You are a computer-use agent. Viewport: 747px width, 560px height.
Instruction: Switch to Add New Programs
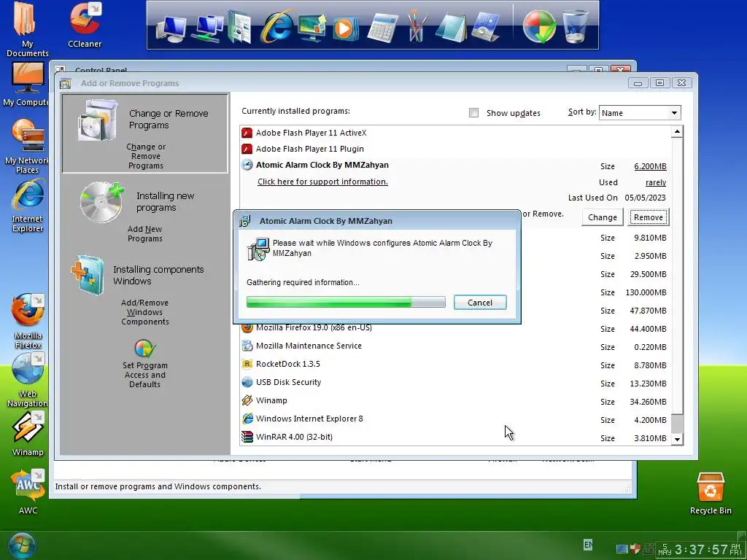[x=145, y=212]
